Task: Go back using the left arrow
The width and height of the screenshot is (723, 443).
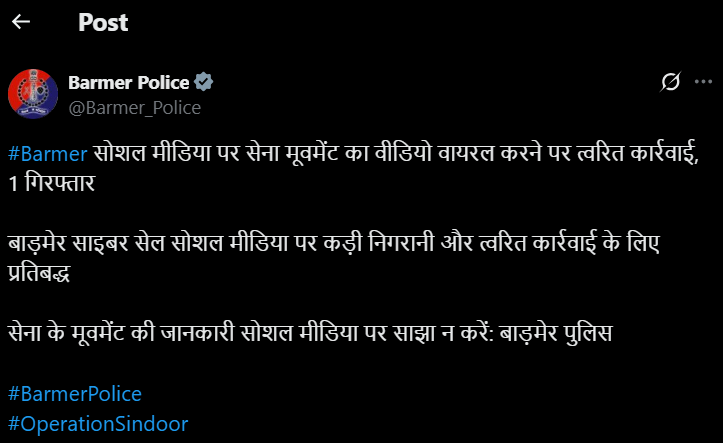Action: 21,22
